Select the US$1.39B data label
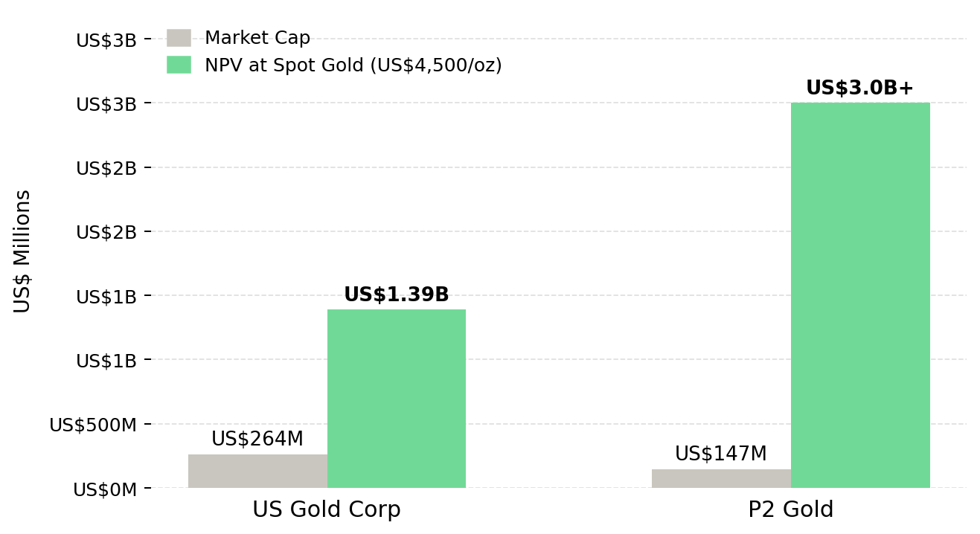 tap(397, 295)
